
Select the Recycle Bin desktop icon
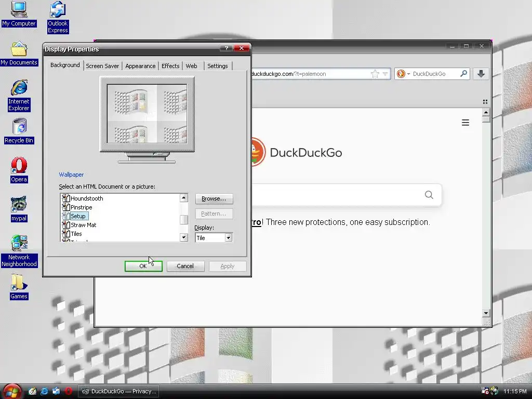click(x=19, y=131)
